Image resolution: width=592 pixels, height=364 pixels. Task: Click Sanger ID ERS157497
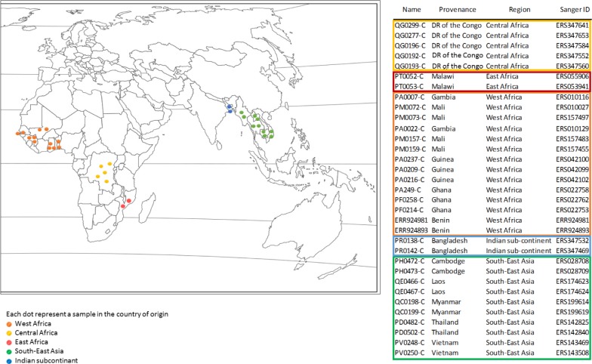(572, 118)
